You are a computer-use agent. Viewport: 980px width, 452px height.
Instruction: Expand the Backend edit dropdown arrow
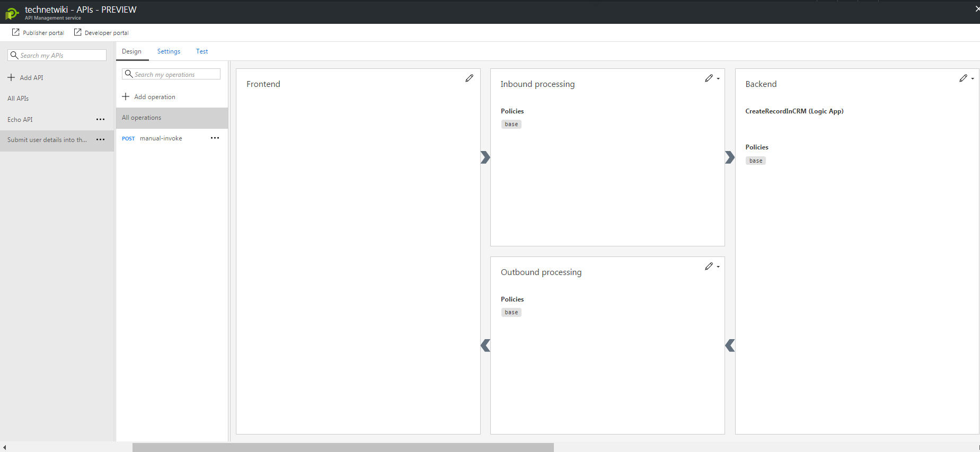point(973,78)
